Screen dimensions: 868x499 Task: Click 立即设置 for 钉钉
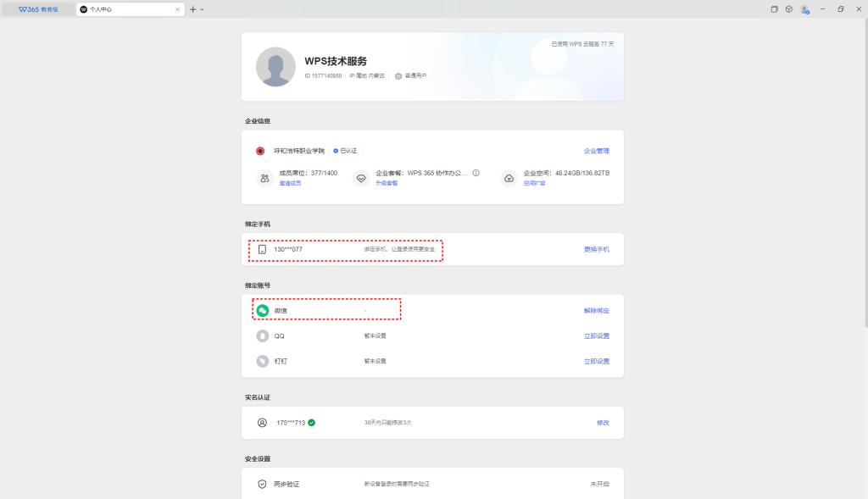point(596,362)
